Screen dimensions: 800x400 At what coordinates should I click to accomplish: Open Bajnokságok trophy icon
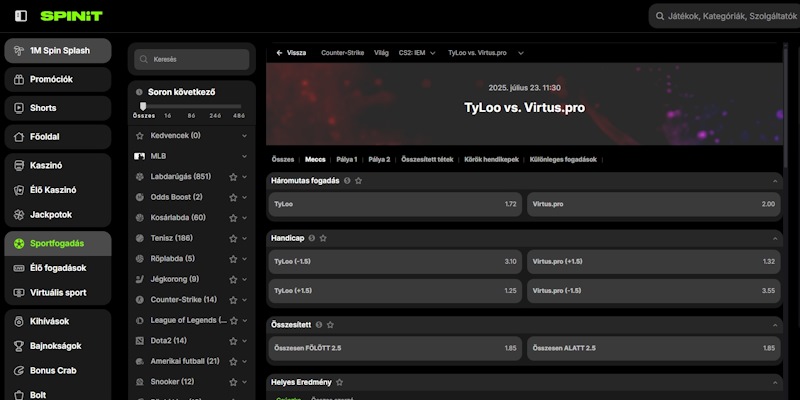coord(19,346)
